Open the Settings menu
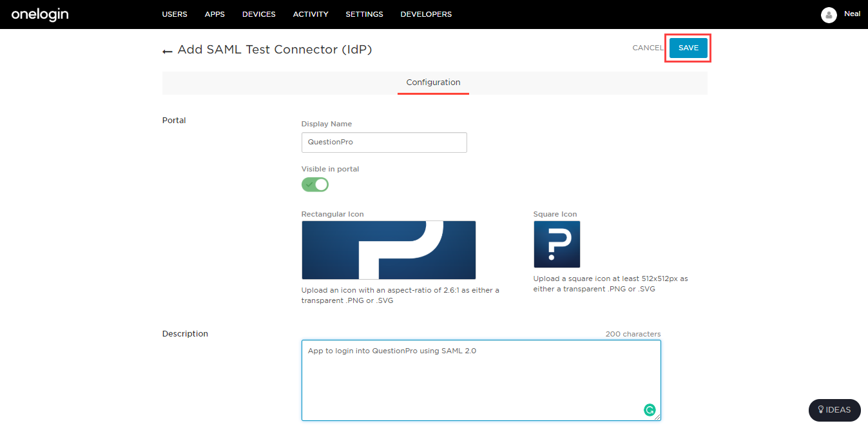This screenshot has width=868, height=430. (364, 14)
